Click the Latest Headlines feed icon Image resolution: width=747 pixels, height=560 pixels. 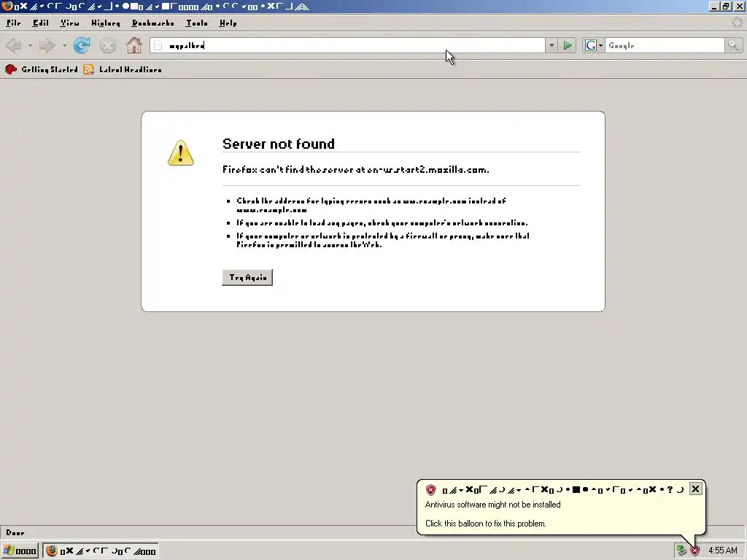tap(88, 69)
